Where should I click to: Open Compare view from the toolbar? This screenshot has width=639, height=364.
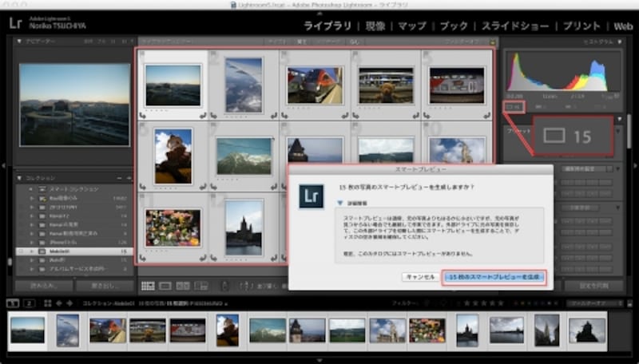pos(183,286)
